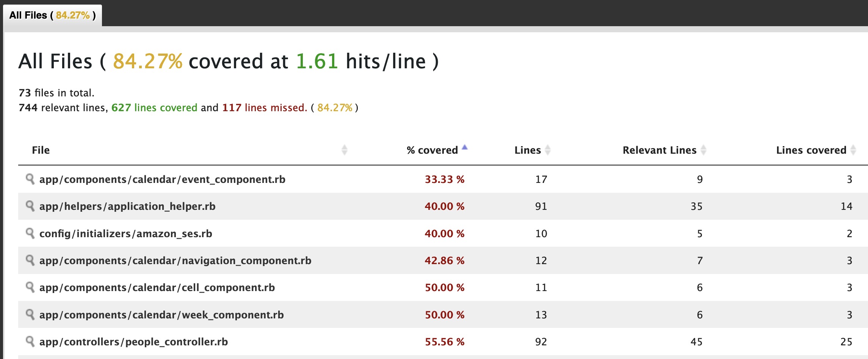
Task: Click the magnifier icon beside application_helper.rb
Action: pos(31,206)
